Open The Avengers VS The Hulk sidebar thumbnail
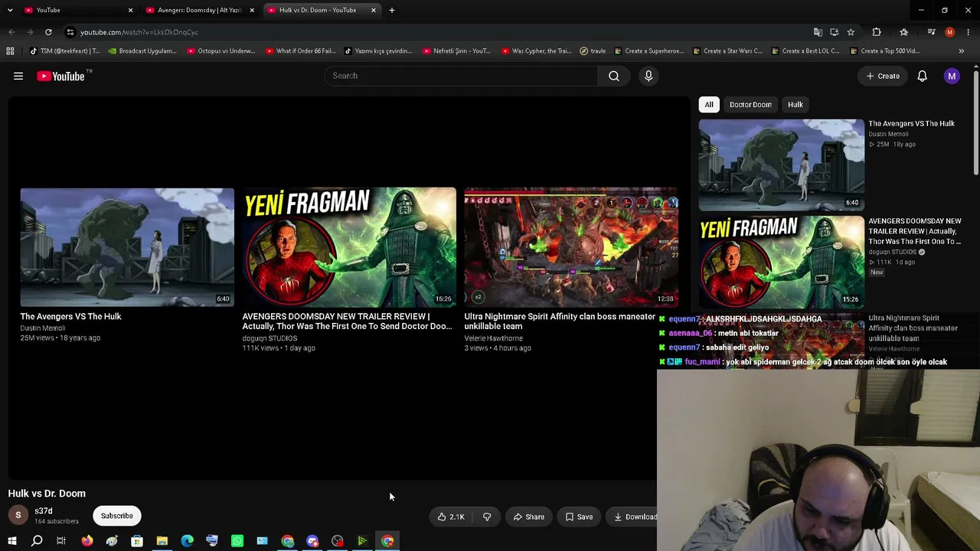This screenshot has width=980, height=551. 782,165
